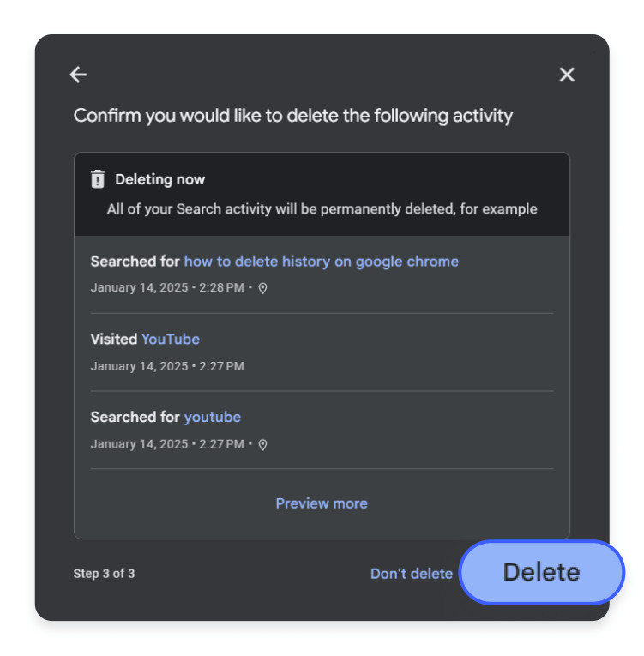Open the visited YouTube link
Image resolution: width=644 pixels, height=656 pixels.
(171, 339)
